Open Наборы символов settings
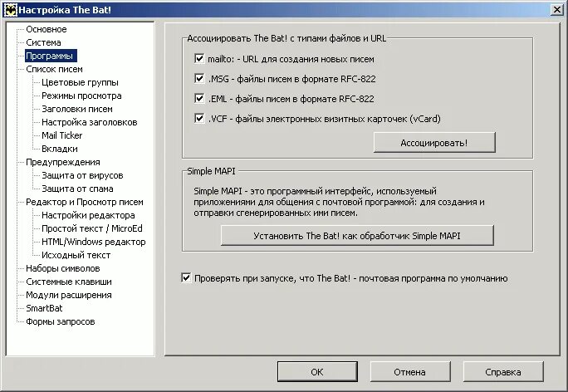This screenshot has width=568, height=392. 63,268
